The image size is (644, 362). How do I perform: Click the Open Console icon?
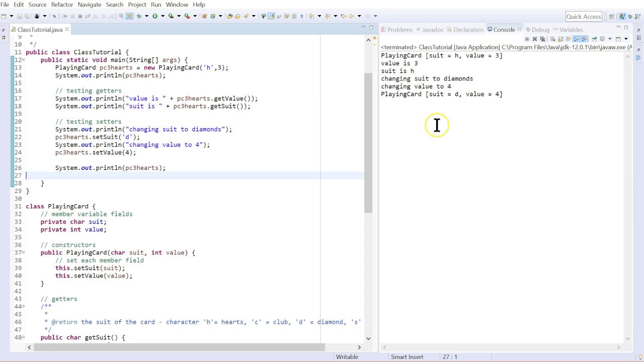click(618, 39)
